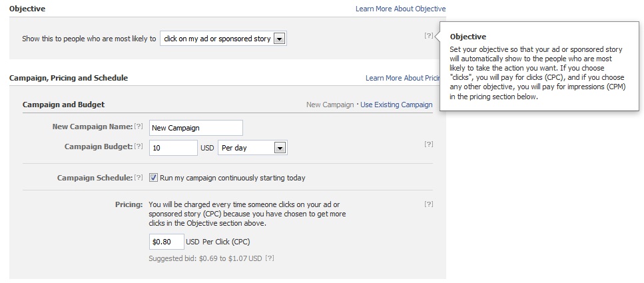Click the Pricing: label
The image size is (644, 283).
(129, 204)
